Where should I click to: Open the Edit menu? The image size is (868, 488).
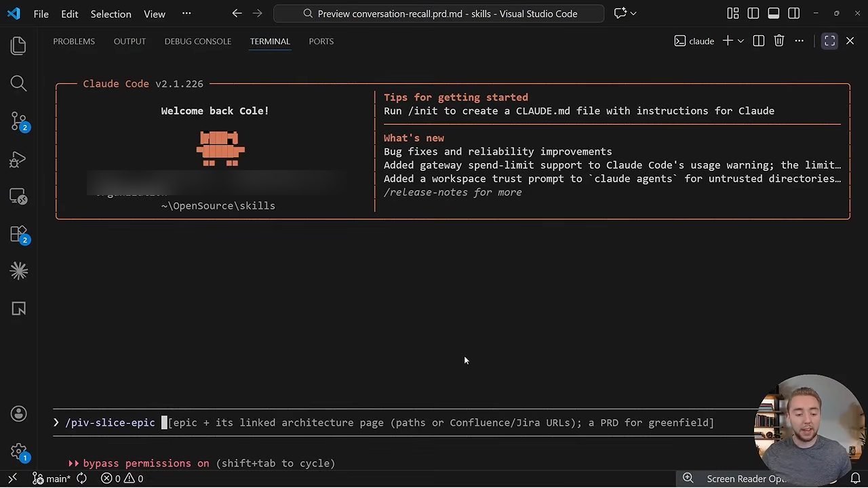click(69, 14)
